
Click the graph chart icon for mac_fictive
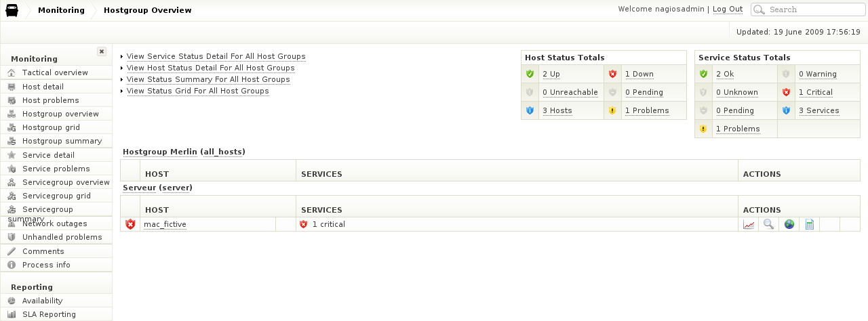(x=749, y=224)
